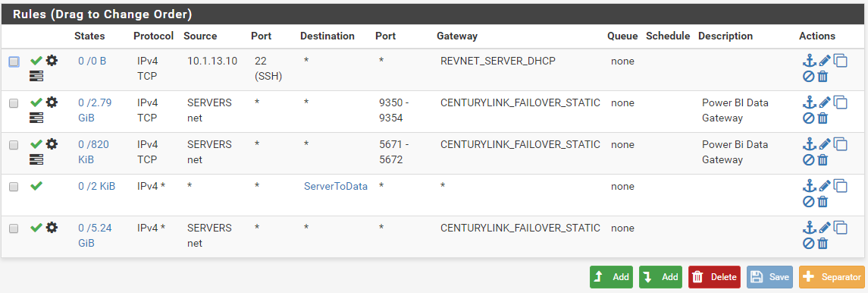
Task: Edit the last SERVERS net IPv4 * rule
Action: [825, 228]
